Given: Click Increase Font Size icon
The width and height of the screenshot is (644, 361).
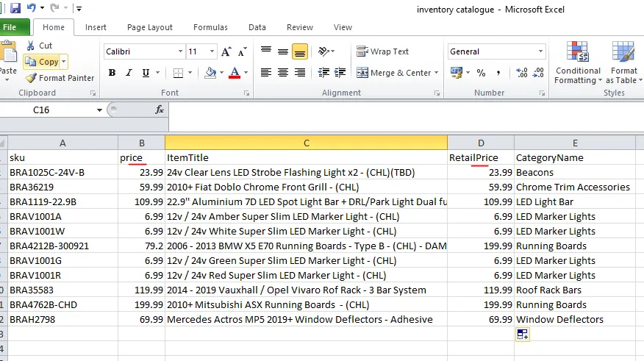Looking at the screenshot, I should click(226, 51).
